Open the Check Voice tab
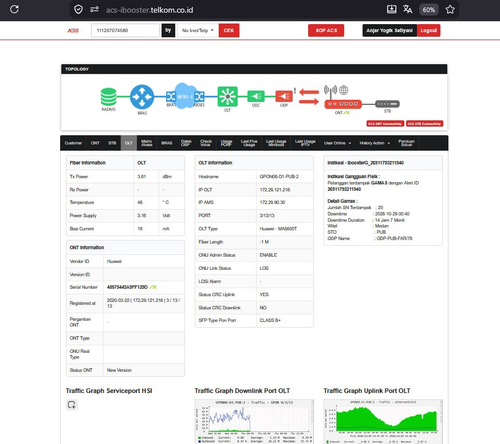 tap(206, 143)
